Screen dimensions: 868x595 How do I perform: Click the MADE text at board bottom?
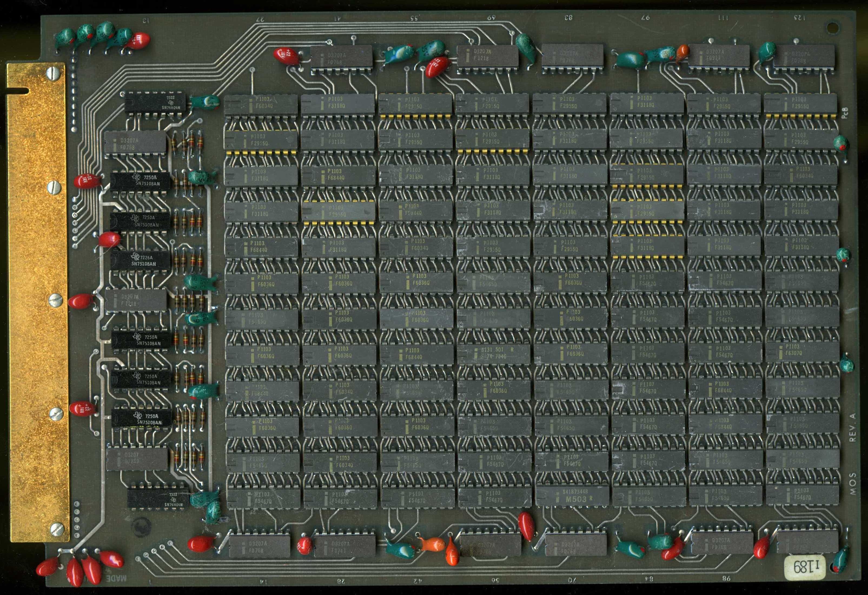117,579
